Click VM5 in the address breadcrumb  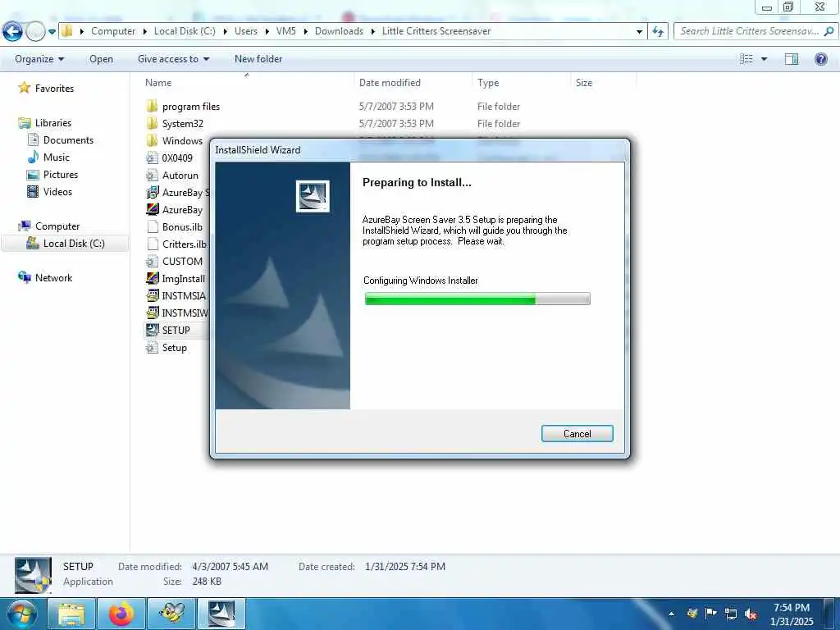click(x=285, y=31)
